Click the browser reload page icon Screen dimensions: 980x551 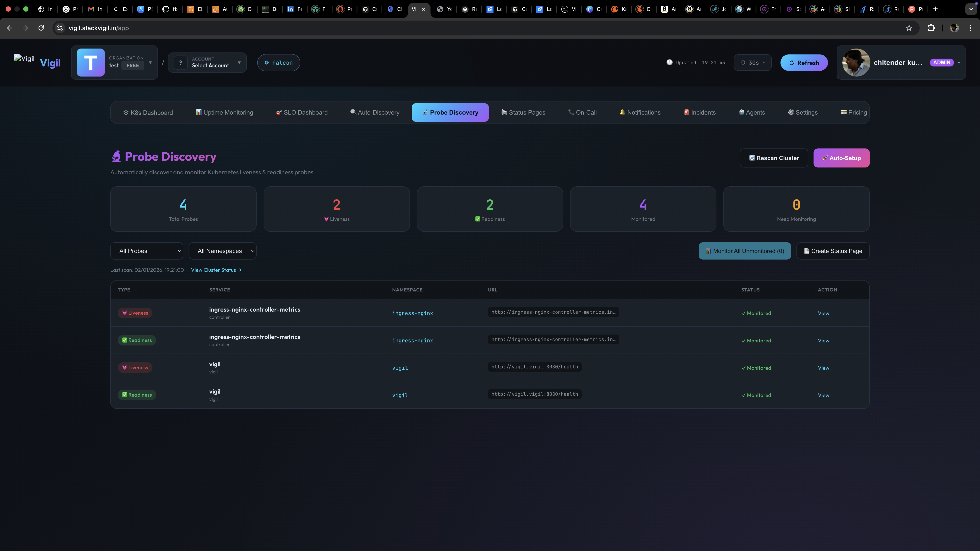pos(41,28)
